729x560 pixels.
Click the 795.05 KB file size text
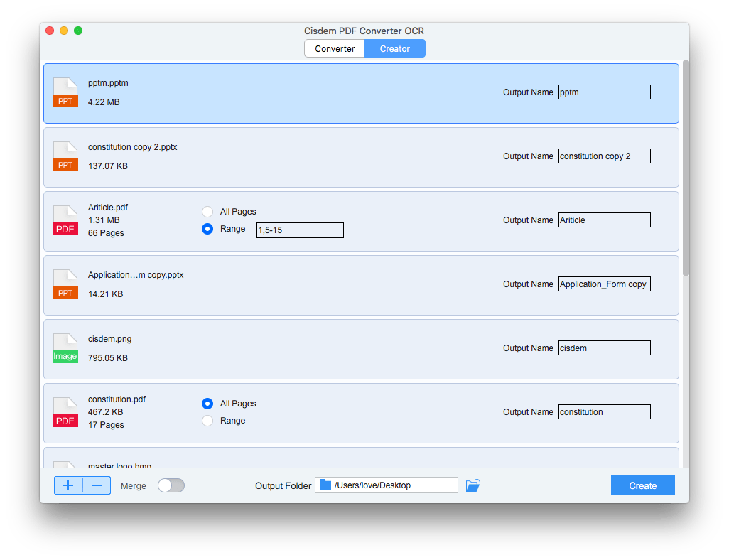pos(108,358)
